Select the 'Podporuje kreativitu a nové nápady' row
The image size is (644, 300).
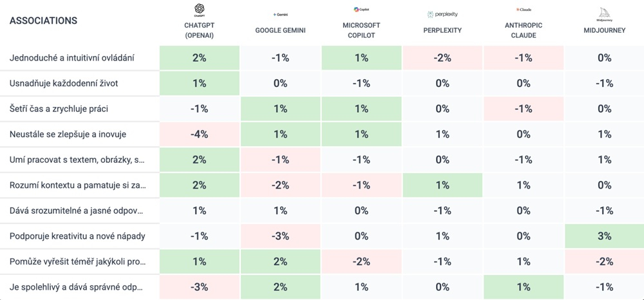click(x=77, y=236)
